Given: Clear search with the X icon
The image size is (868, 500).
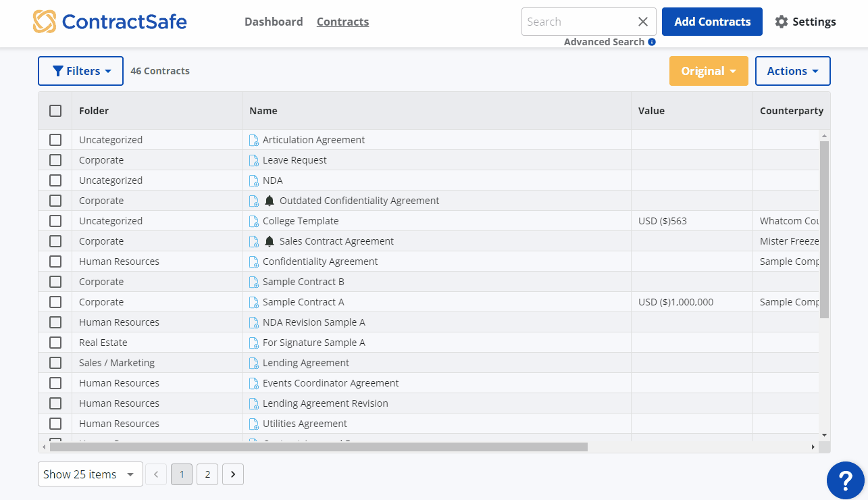Looking at the screenshot, I should 643,22.
